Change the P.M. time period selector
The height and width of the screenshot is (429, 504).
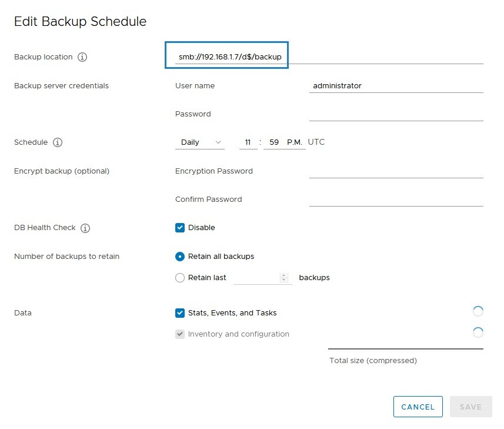click(295, 142)
